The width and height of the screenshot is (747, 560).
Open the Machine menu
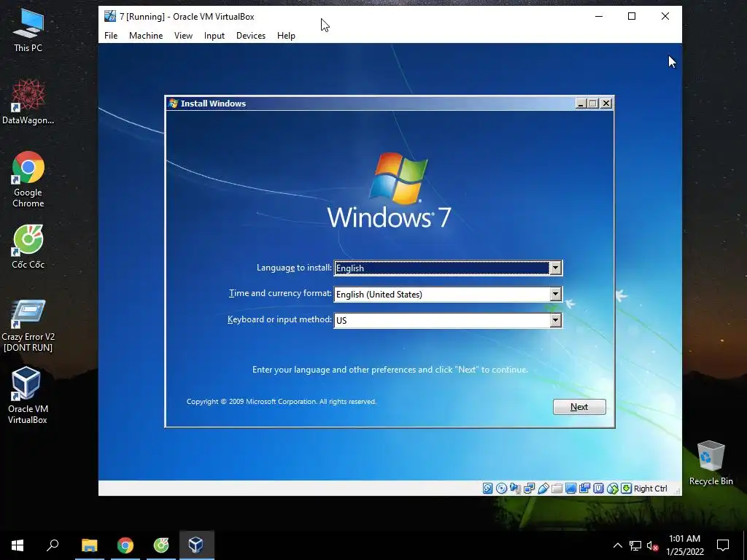point(146,36)
